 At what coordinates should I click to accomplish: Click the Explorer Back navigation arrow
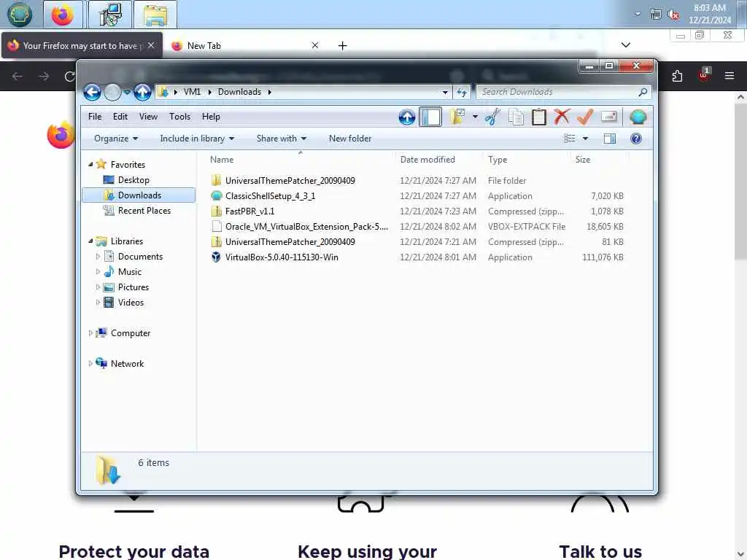tap(92, 92)
